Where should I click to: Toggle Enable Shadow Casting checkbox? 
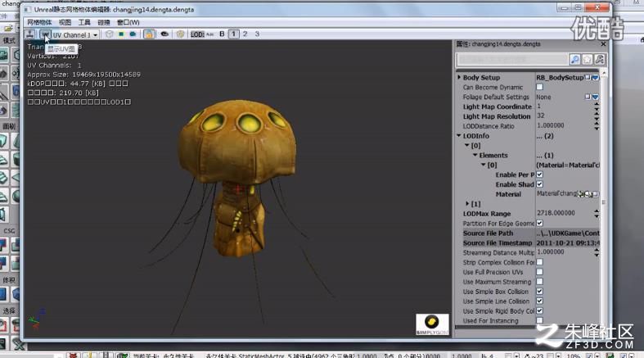[540, 184]
